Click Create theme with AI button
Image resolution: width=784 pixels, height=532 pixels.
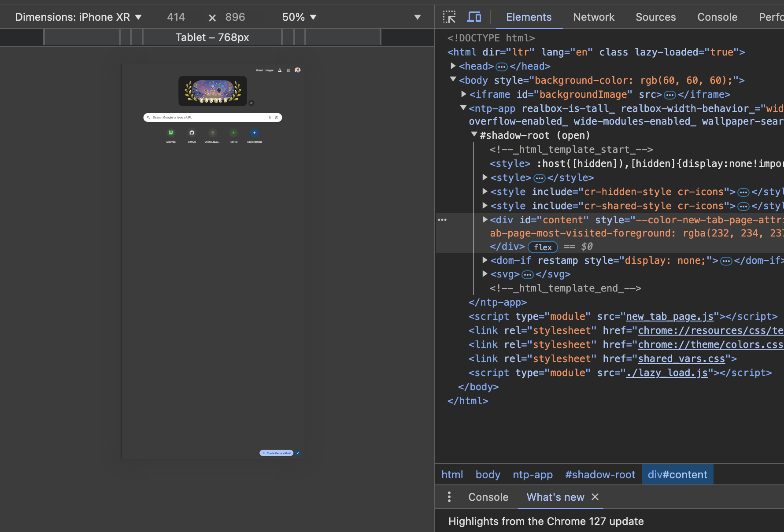[277, 453]
